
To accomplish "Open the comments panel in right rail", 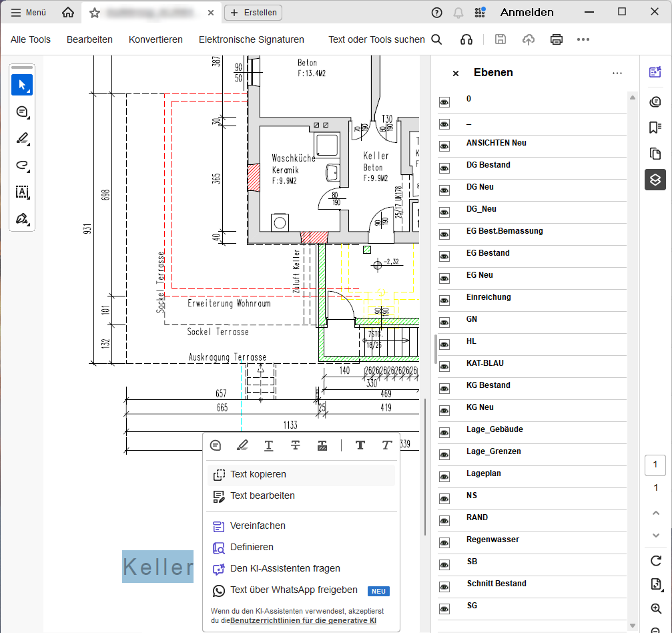I will click(x=655, y=101).
